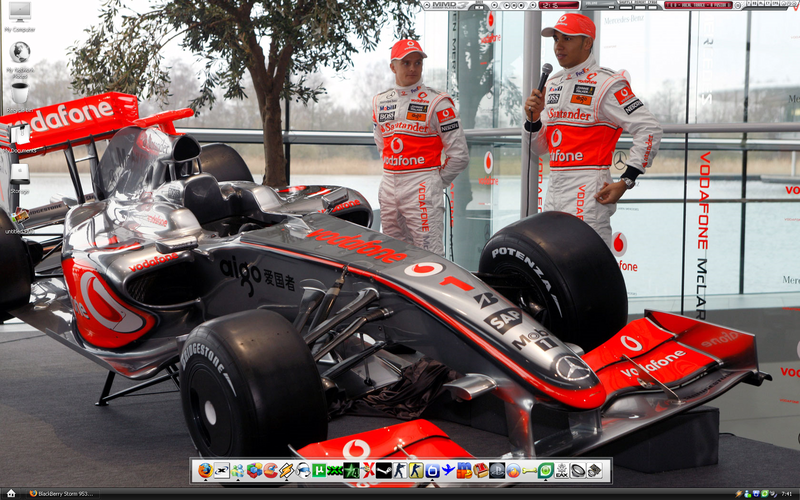Click the MMD3 song title display
This screenshot has height=500, width=800.
coord(698,5)
